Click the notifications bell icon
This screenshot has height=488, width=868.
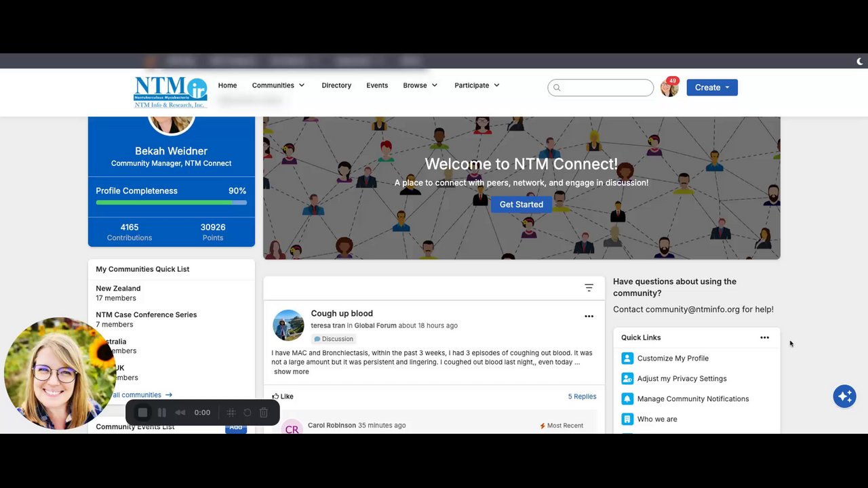627,399
